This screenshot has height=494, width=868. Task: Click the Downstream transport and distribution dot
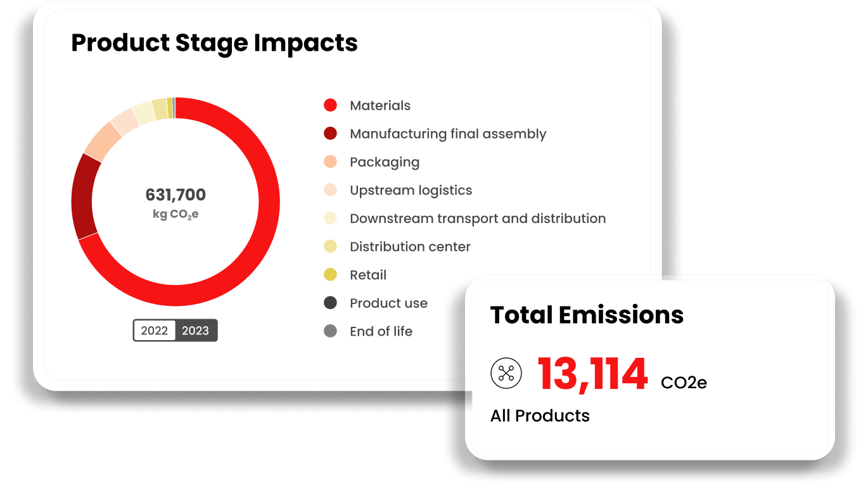point(330,218)
